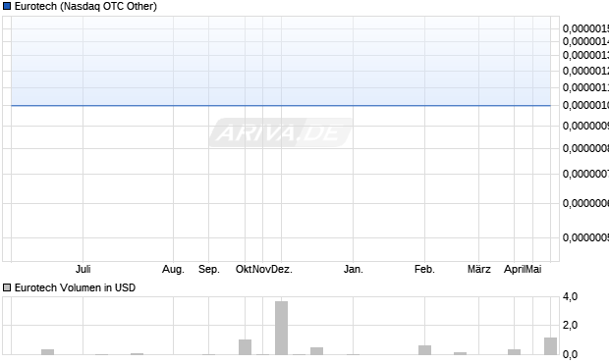Viewport: 609px width, 364px height.
Task: Click the first volume bar before Juli
Action: 48,352
